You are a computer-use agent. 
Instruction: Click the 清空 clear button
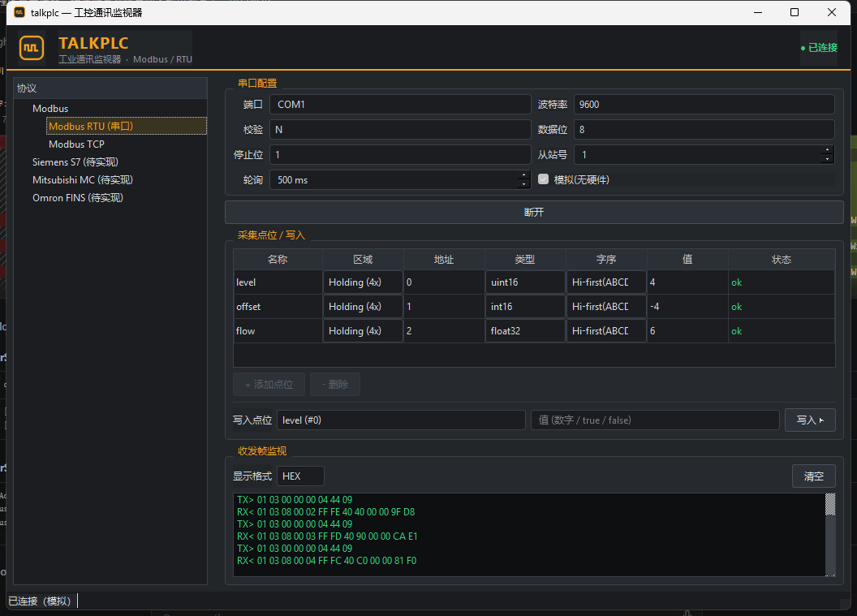[814, 476]
